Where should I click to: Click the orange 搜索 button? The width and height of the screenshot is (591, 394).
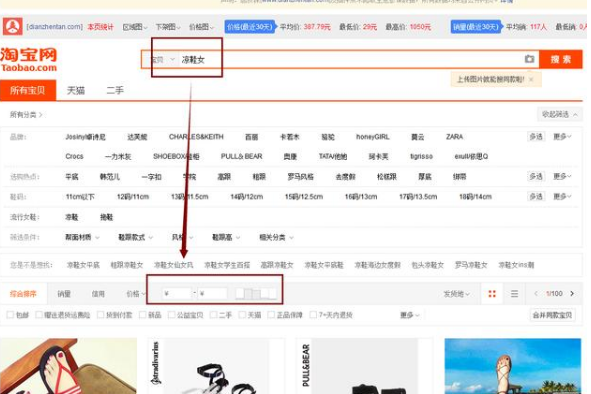click(x=561, y=59)
